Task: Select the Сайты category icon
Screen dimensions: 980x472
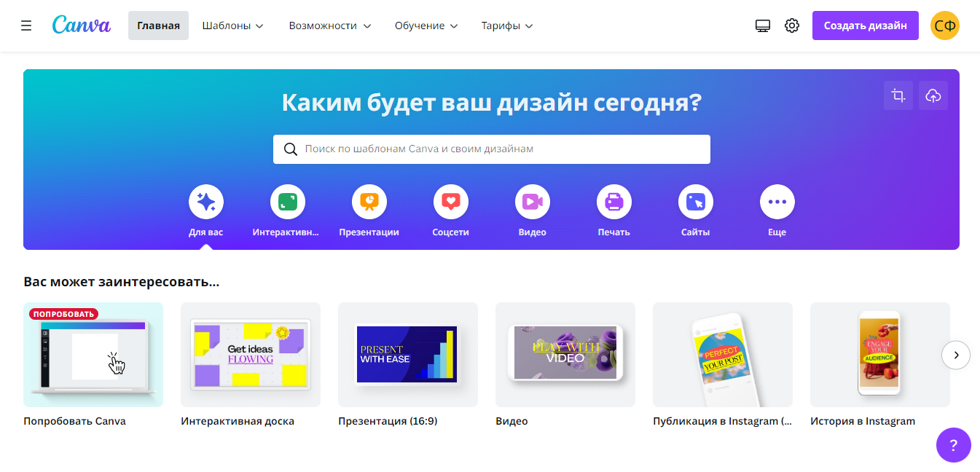Action: tap(696, 202)
